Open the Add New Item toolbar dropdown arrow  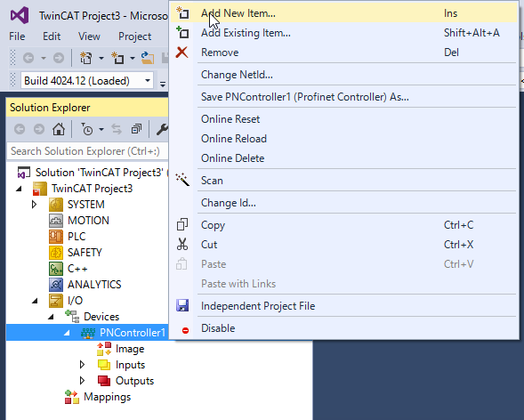pos(133,59)
